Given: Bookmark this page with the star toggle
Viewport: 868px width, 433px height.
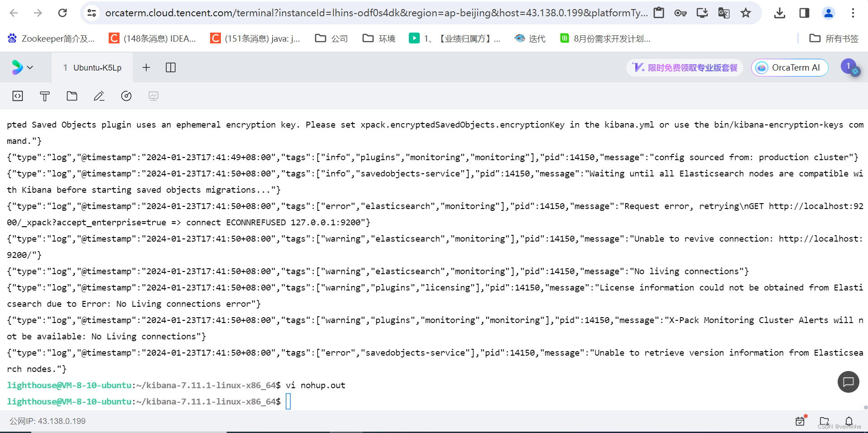Looking at the screenshot, I should pos(745,13).
